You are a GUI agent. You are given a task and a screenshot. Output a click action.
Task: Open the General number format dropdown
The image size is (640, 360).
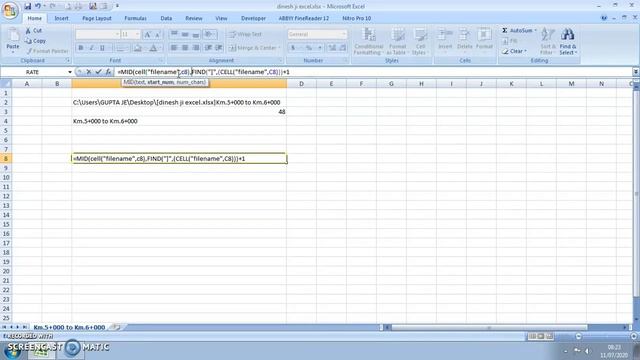pos(344,35)
